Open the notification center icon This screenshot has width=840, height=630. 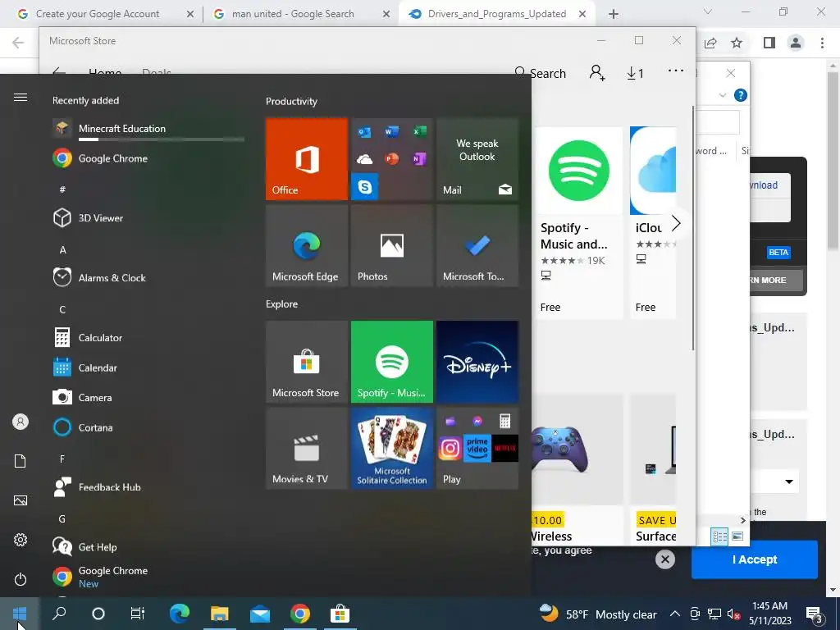815,614
